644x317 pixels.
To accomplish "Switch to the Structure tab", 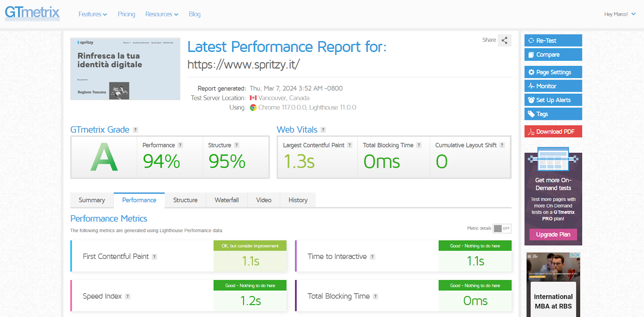I will coord(185,200).
